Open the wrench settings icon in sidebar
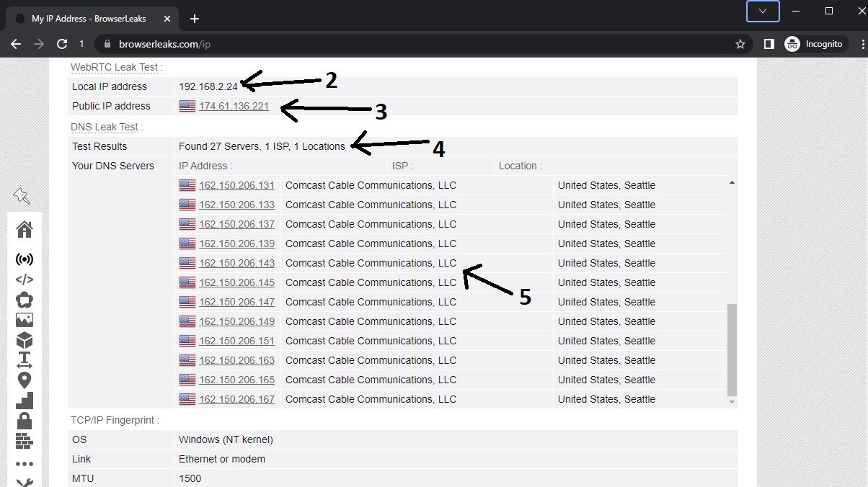Screen dimensions: 868x487 pyautogui.click(x=25, y=483)
